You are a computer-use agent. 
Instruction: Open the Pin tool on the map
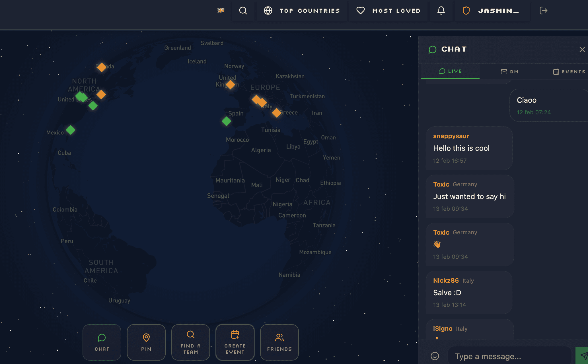tap(146, 342)
